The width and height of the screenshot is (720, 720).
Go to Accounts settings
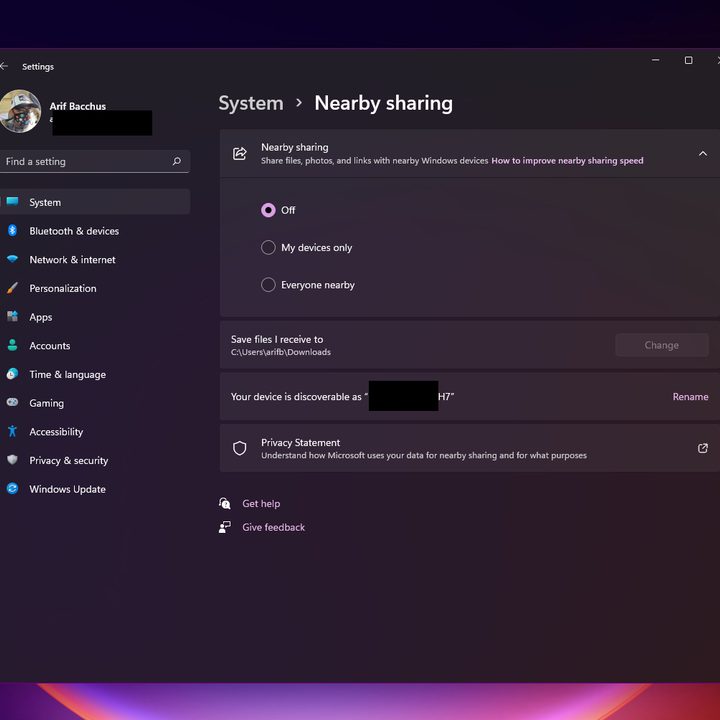pos(50,346)
